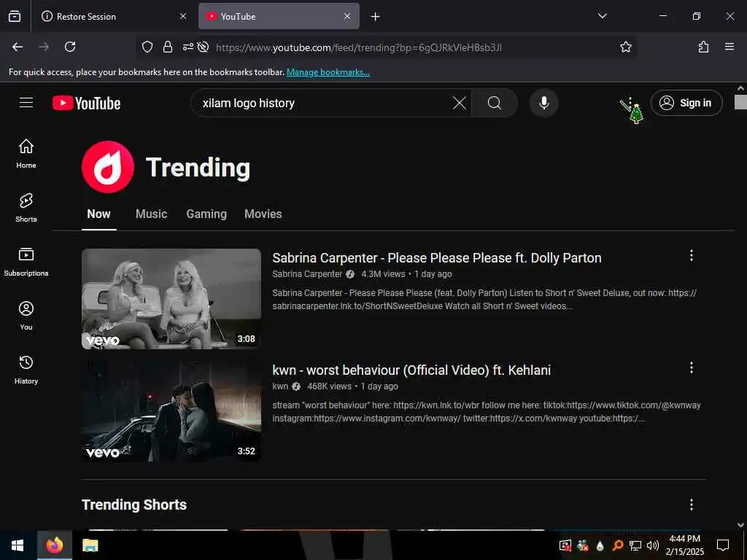The height and width of the screenshot is (560, 747).
Task: Go to Home in the sidebar
Action: point(26,153)
